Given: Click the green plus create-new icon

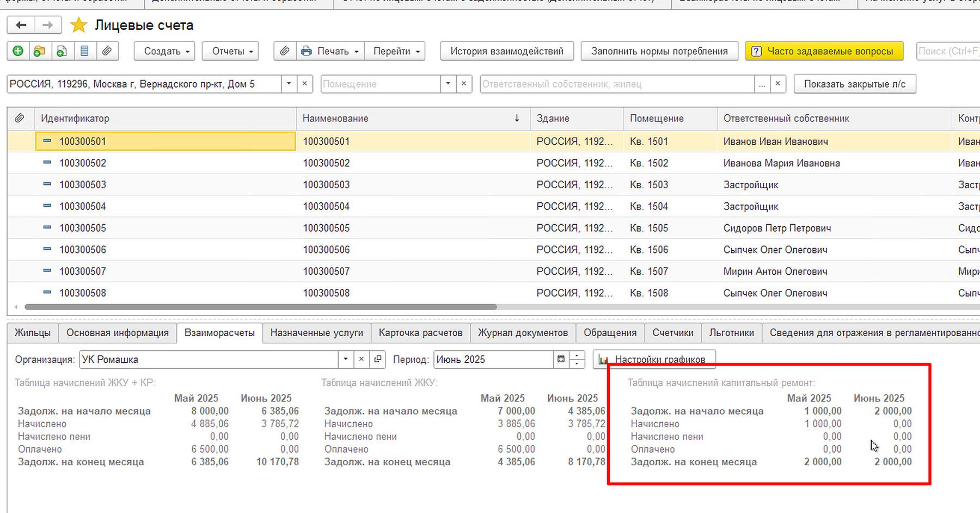Looking at the screenshot, I should tap(18, 51).
